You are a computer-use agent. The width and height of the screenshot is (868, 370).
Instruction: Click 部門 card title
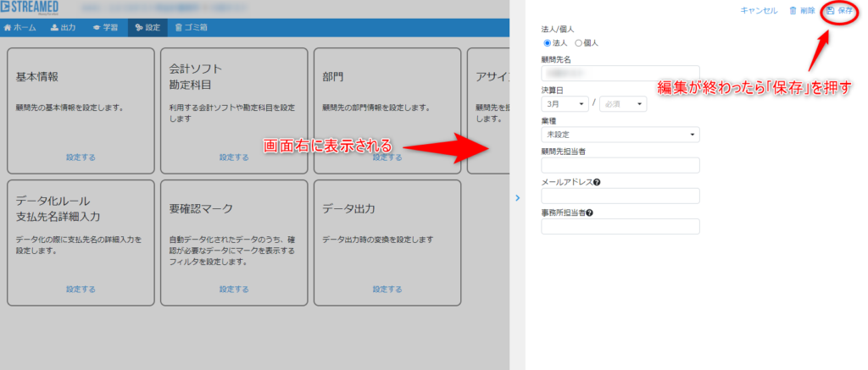tap(332, 77)
